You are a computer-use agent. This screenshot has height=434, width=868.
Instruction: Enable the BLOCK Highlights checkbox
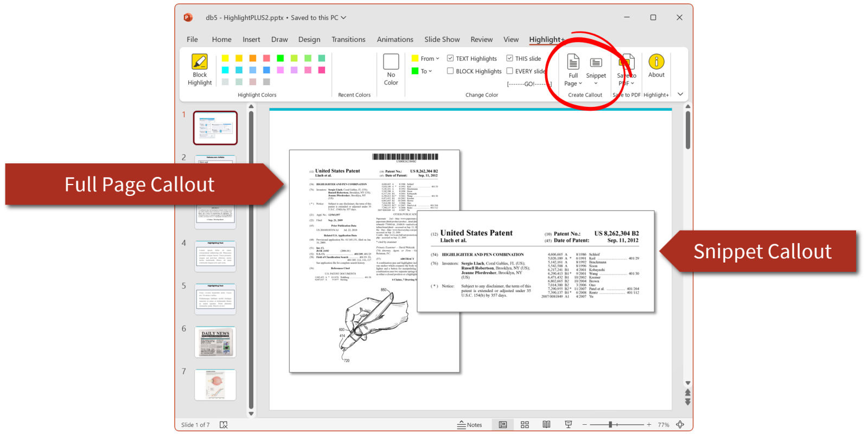click(450, 71)
